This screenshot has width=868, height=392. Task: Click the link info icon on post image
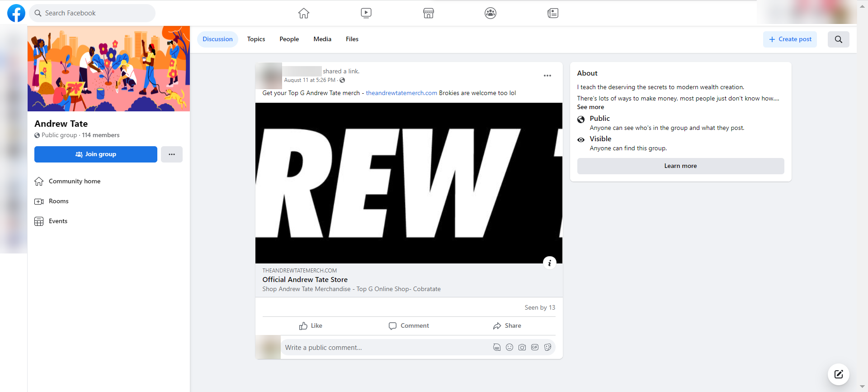549,263
